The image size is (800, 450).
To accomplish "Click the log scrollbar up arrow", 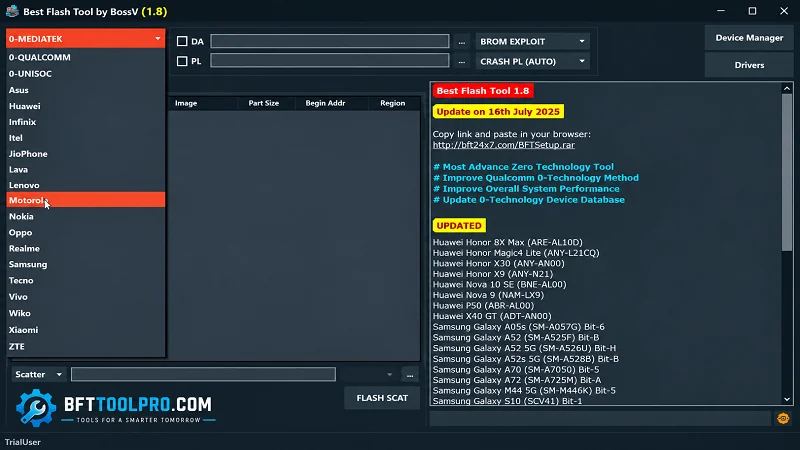I will 787,88.
